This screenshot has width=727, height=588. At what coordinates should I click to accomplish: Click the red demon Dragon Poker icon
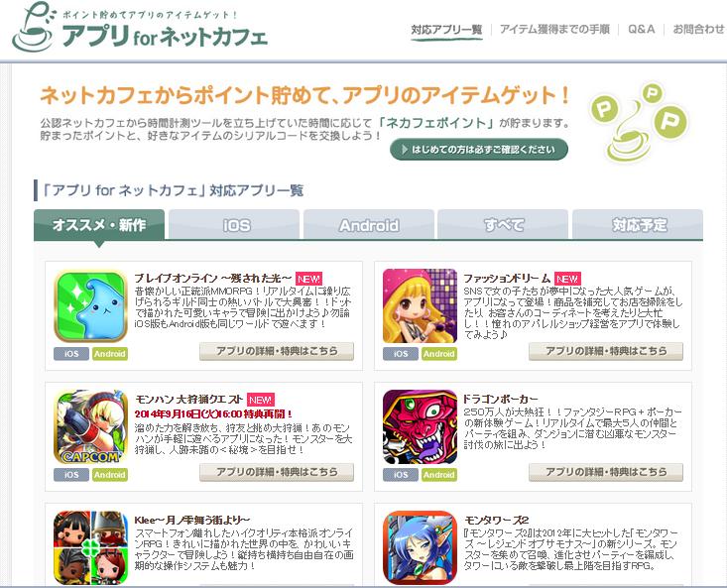click(x=421, y=427)
